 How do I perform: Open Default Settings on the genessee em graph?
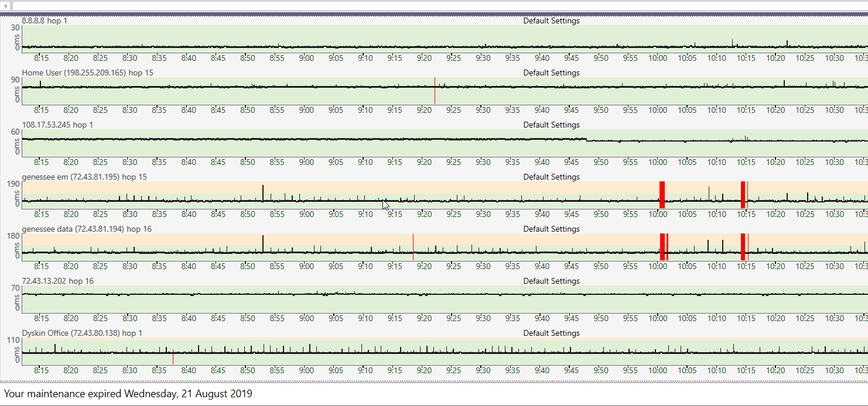(x=551, y=177)
